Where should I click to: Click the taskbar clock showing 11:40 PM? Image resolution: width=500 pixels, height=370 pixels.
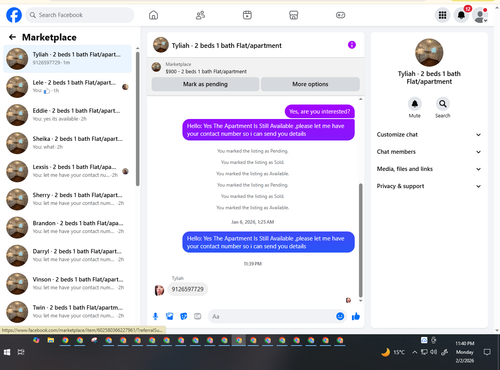465,352
